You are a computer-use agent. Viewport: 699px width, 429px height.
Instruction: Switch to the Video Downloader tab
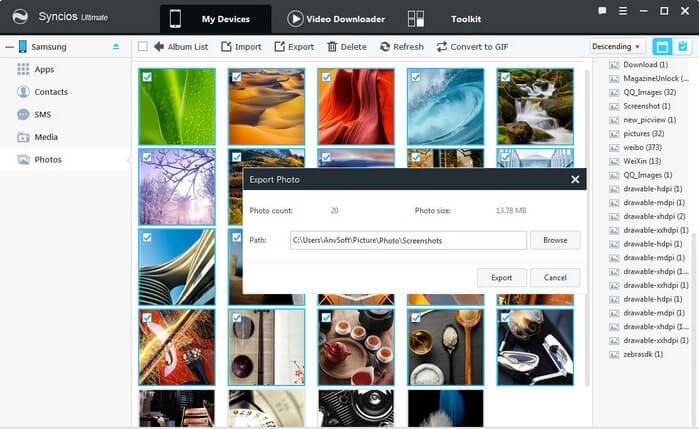[336, 19]
